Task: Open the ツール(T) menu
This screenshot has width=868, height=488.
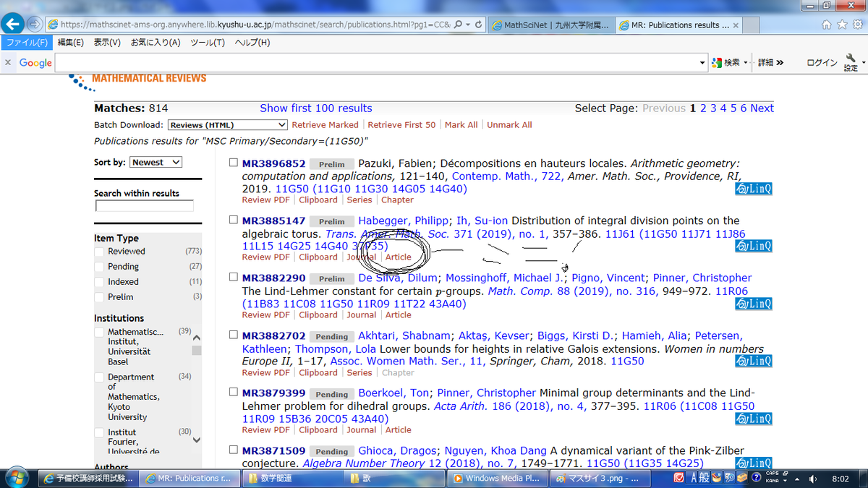Action: 208,43
